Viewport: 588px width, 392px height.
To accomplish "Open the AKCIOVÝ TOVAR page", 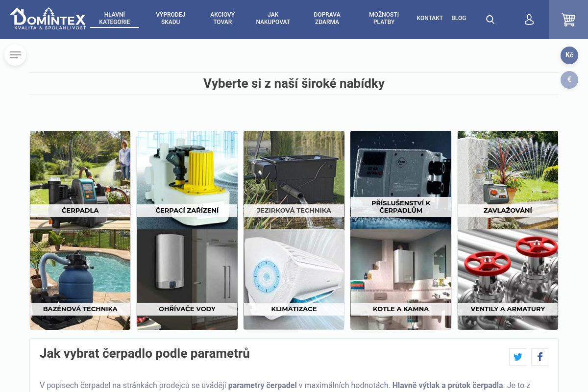I will click(x=222, y=18).
